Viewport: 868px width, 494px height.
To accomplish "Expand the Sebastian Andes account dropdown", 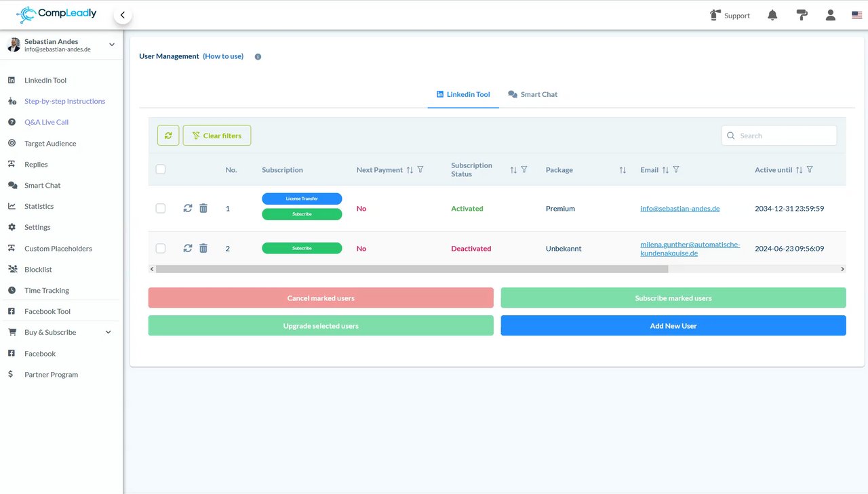I will [x=112, y=45].
